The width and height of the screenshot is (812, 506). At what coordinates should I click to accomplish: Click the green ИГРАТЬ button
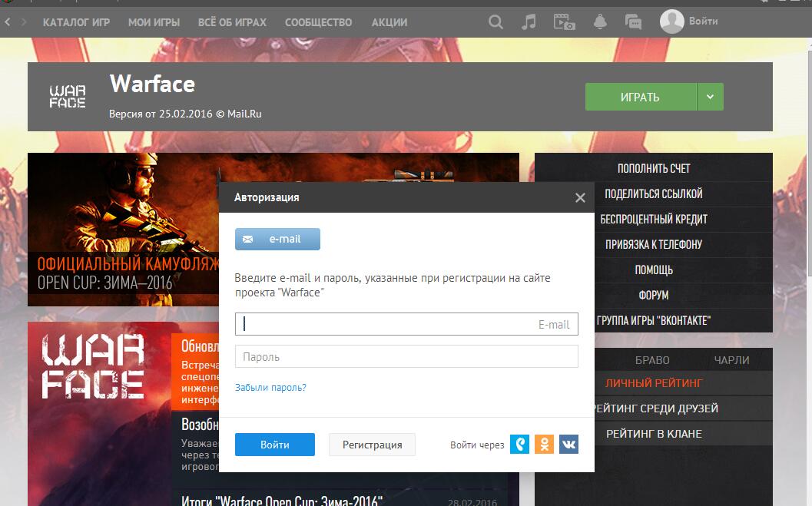pos(641,97)
